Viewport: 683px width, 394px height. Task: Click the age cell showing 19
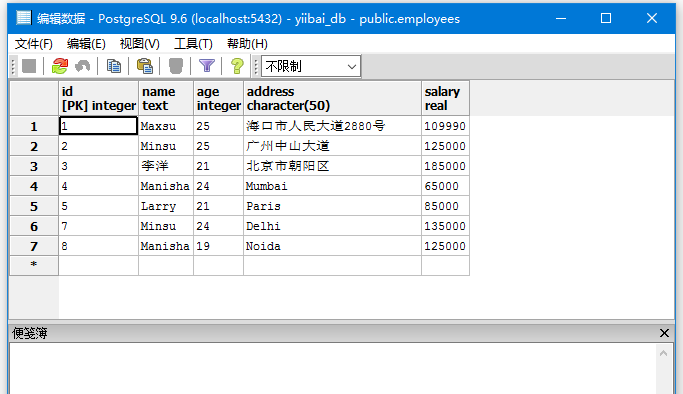click(x=218, y=246)
